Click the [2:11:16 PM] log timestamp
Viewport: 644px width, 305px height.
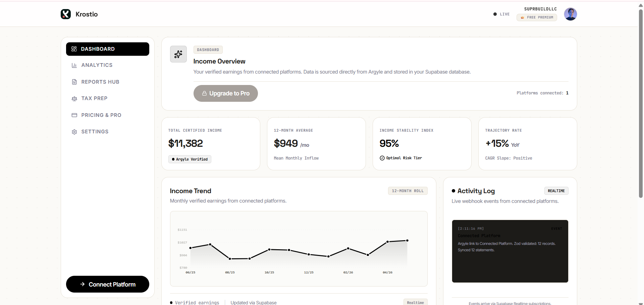(x=471, y=229)
